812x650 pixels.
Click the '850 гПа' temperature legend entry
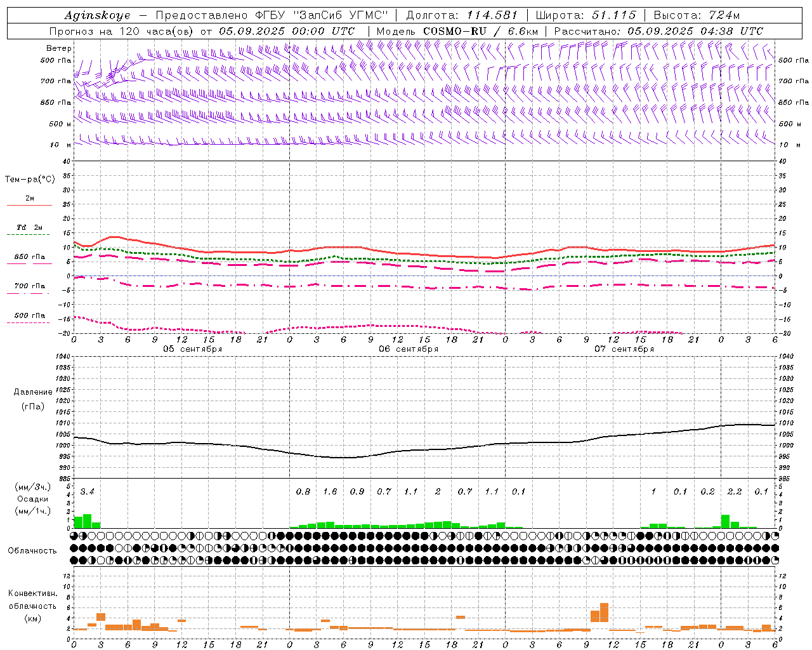click(x=30, y=257)
